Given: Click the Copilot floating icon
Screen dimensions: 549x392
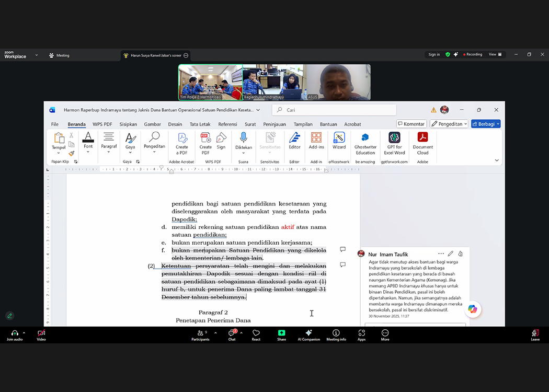Looking at the screenshot, I should point(473,309).
